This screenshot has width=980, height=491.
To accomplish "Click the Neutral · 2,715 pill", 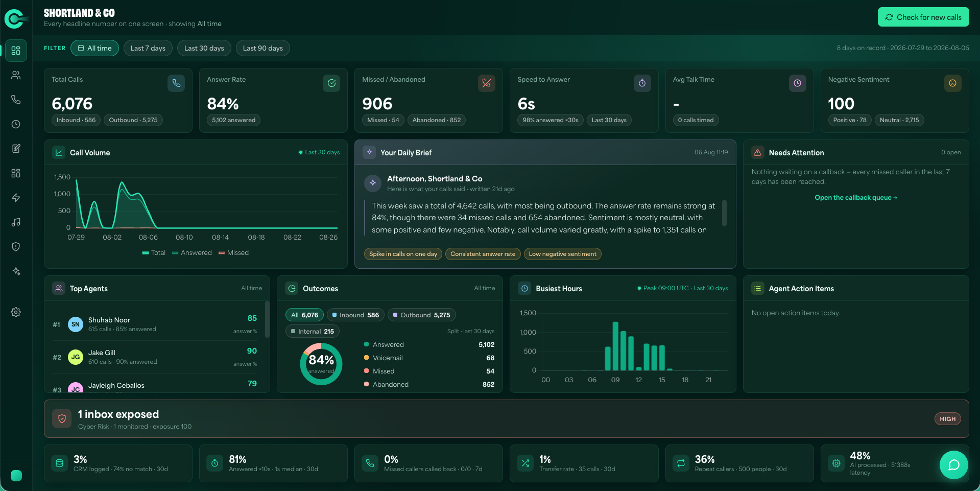I will pos(899,120).
